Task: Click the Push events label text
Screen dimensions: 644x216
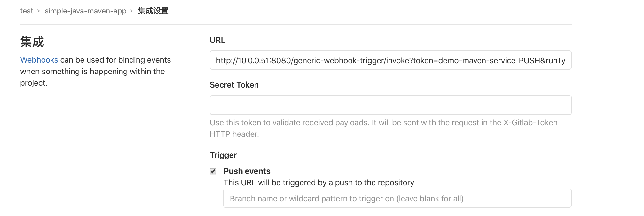Action: (x=247, y=171)
